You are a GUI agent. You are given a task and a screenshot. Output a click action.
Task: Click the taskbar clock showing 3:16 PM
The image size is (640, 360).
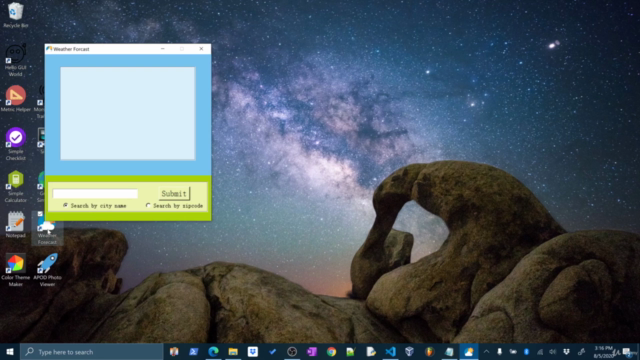[603, 352]
